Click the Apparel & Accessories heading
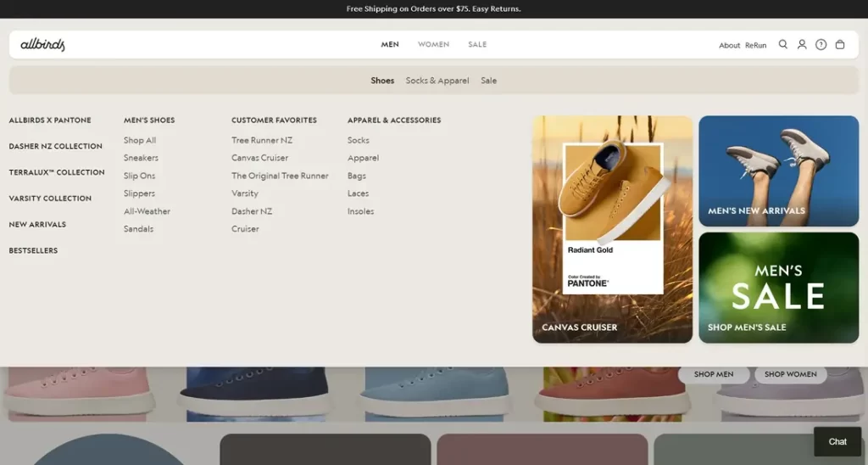 [x=394, y=120]
